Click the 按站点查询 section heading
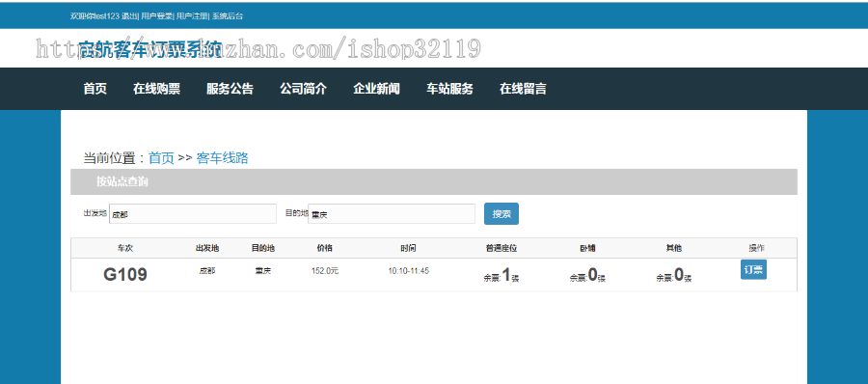This screenshot has width=868, height=384. tap(122, 181)
